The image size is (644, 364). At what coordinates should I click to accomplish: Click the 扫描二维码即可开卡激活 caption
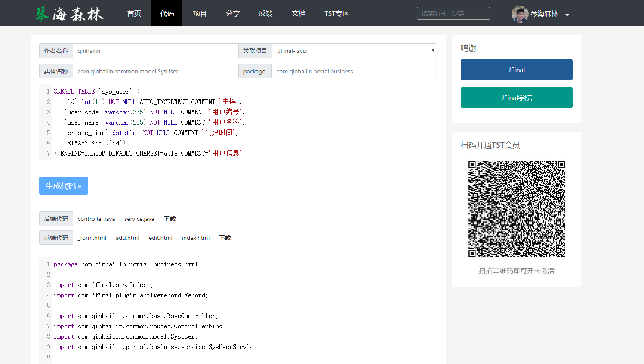point(516,271)
